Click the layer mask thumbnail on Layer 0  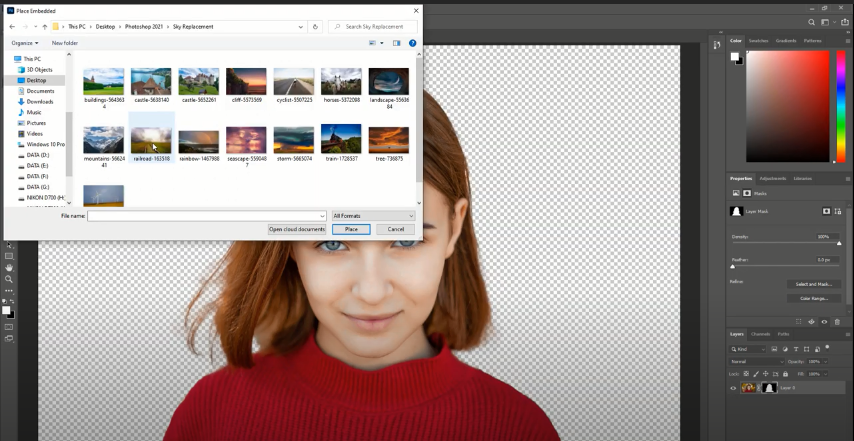[769, 388]
